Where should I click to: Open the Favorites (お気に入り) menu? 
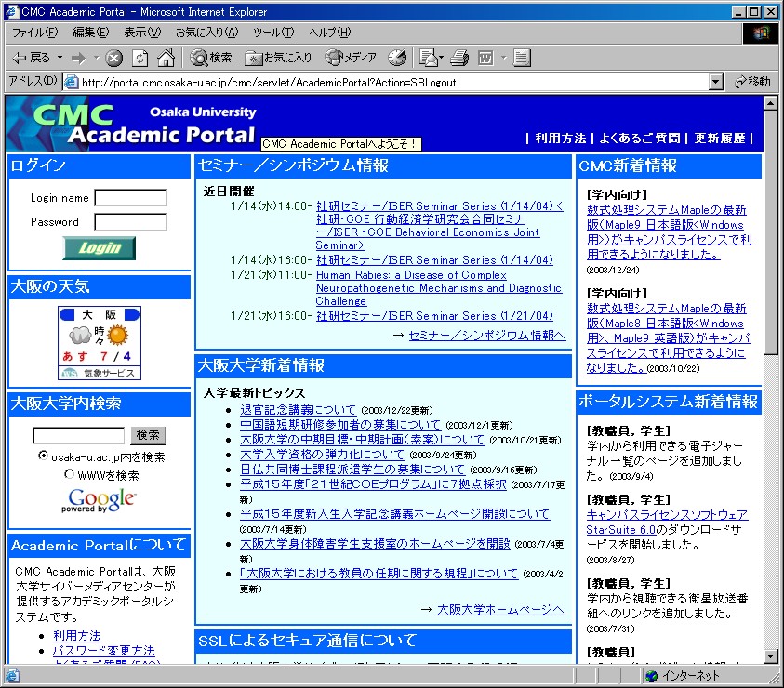point(207,33)
